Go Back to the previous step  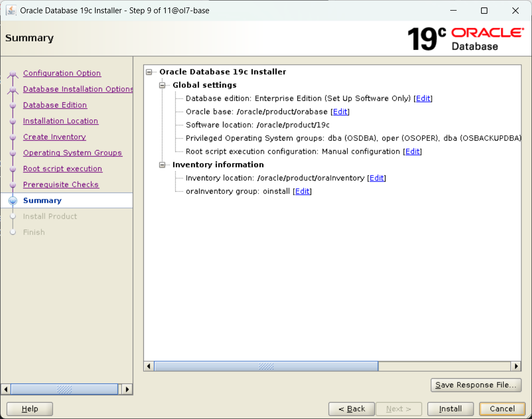point(351,409)
